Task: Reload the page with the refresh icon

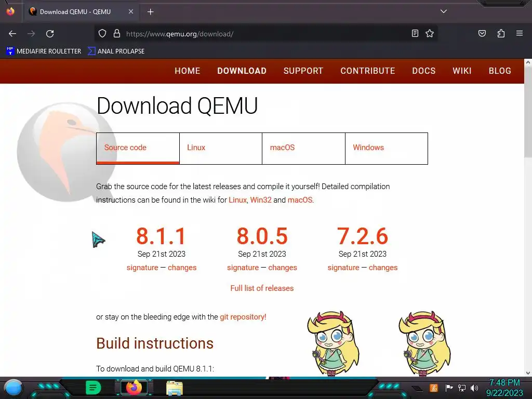Action: click(50, 34)
